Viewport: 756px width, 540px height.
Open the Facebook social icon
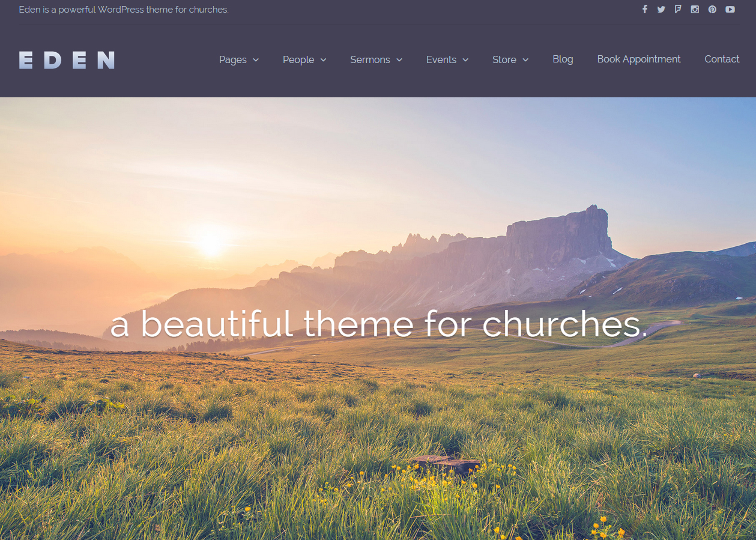pos(645,9)
